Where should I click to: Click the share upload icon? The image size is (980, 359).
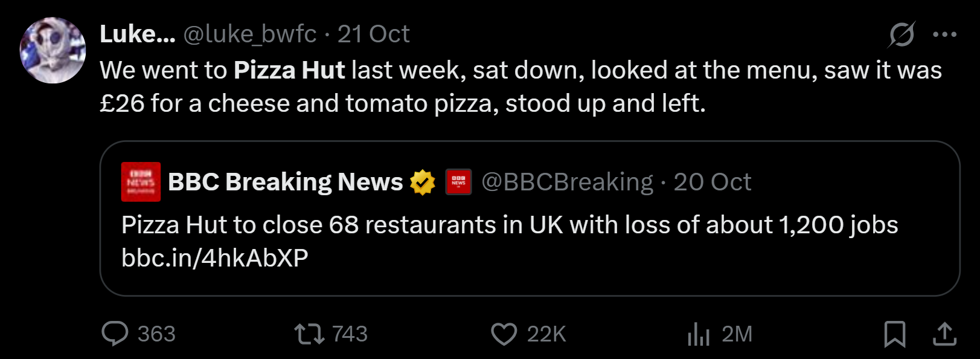coord(945,334)
